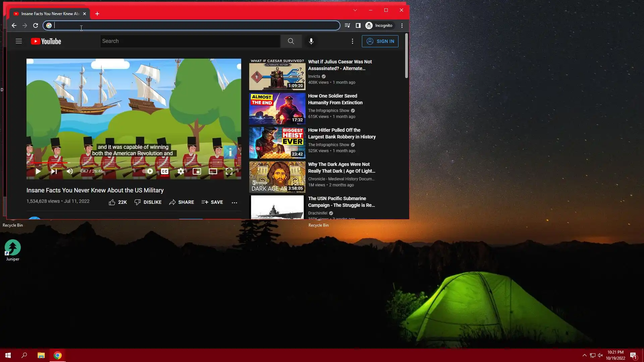Skip to next video in player
Viewport: 644px width, 362px height.
[54, 171]
